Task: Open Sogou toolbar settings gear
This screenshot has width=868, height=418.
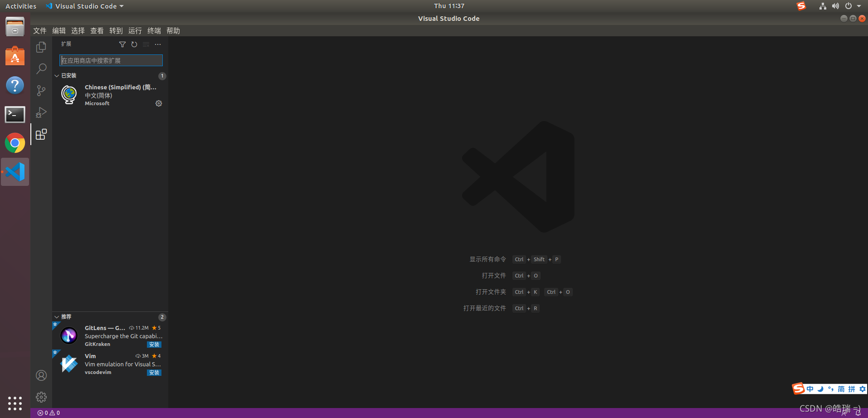Action: click(x=862, y=389)
